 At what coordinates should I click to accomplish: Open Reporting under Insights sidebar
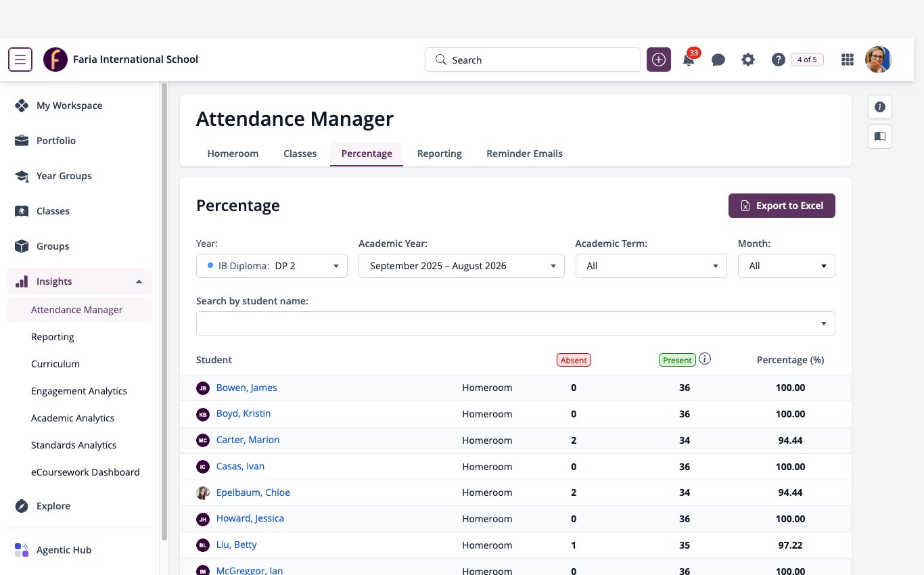coord(53,337)
